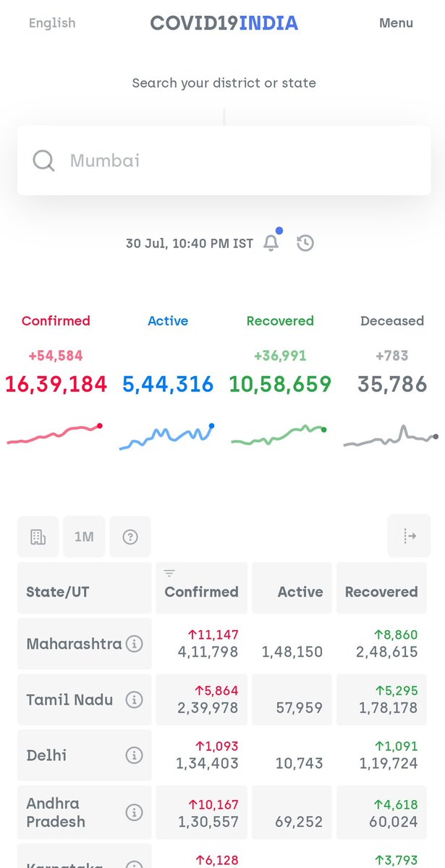Show info for Andhra Pradesh
Viewport: 445px width, 868px height.
coord(134,812)
